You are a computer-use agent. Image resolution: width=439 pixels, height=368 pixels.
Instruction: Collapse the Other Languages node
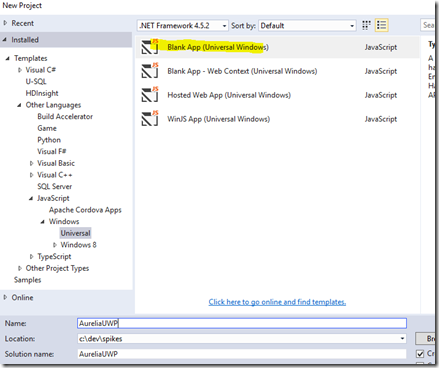click(x=19, y=105)
